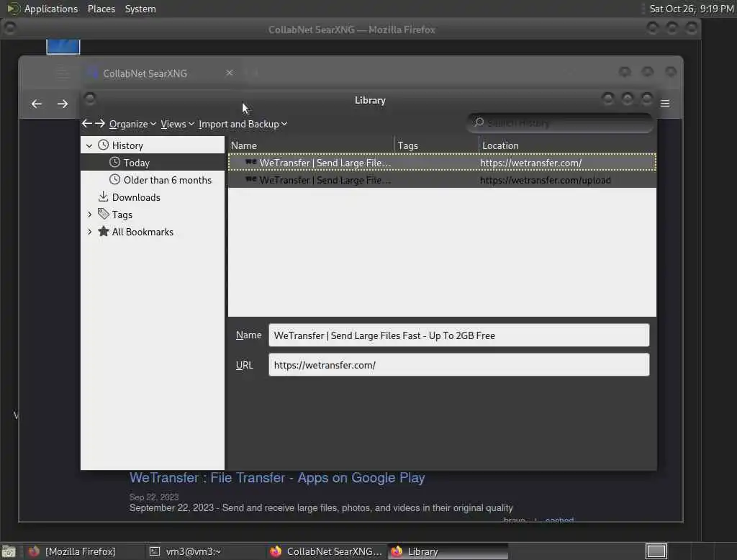Sort by the Tags column header
Screen dimensions: 737x560
pyautogui.click(x=437, y=146)
